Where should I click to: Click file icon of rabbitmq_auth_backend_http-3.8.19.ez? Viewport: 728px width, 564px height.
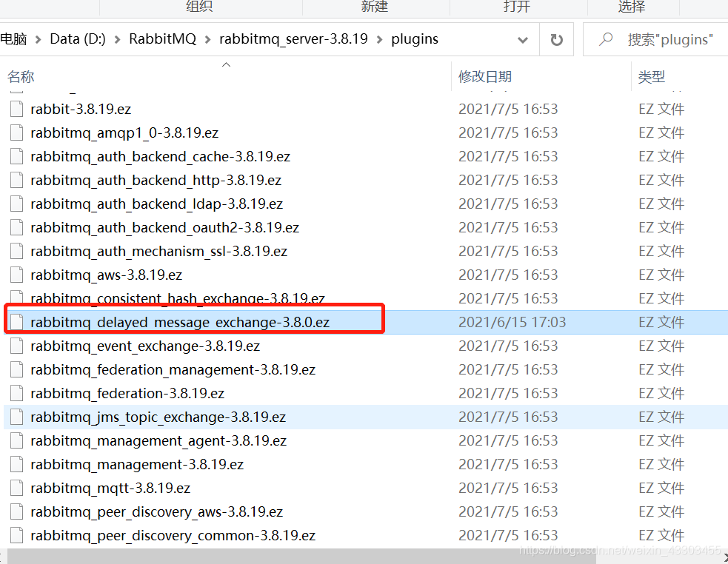(17, 180)
